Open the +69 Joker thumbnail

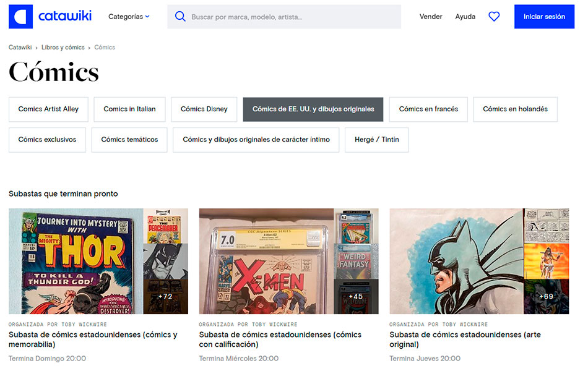pyautogui.click(x=547, y=296)
